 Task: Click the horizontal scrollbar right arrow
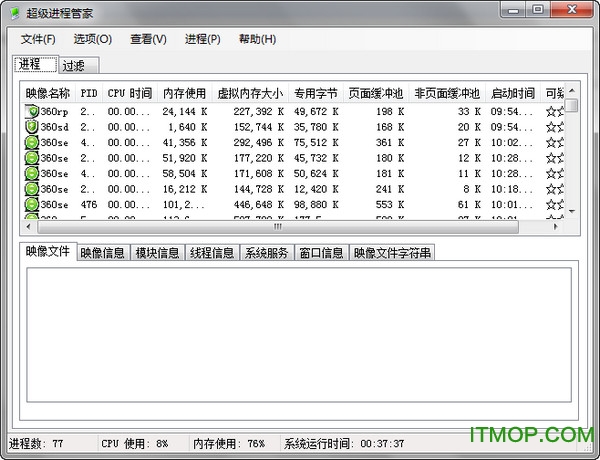point(556,227)
